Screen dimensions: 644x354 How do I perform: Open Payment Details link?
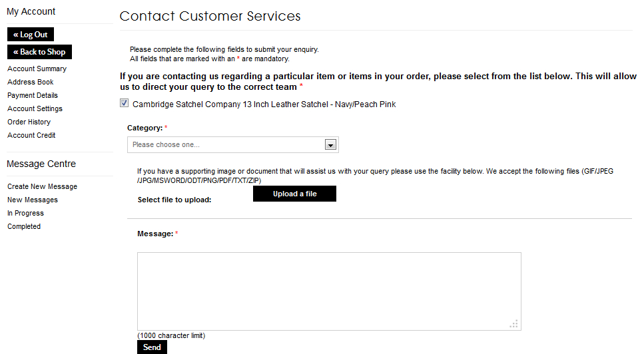[x=33, y=95]
